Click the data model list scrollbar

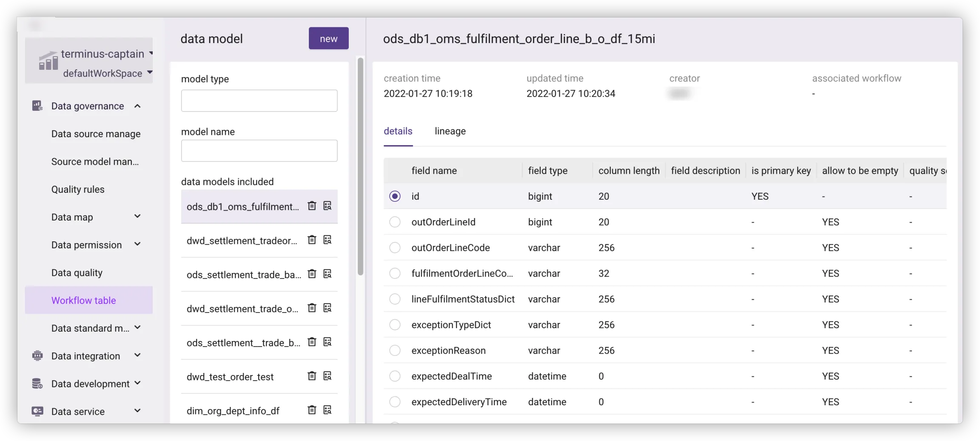point(361,166)
